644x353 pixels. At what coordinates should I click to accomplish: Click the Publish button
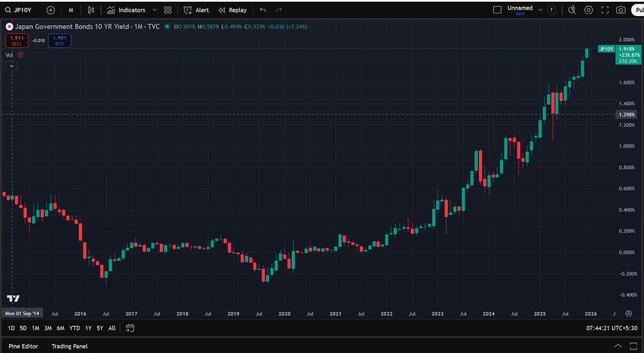(637, 10)
